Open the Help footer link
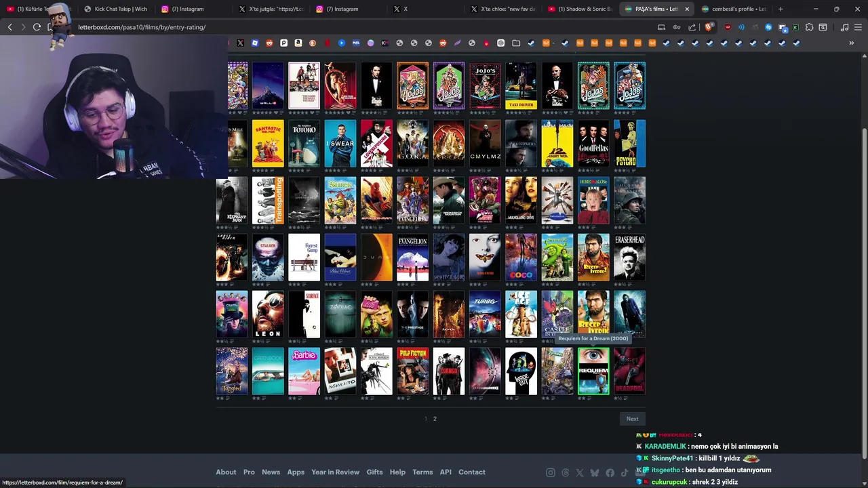The image size is (868, 488). point(397,472)
